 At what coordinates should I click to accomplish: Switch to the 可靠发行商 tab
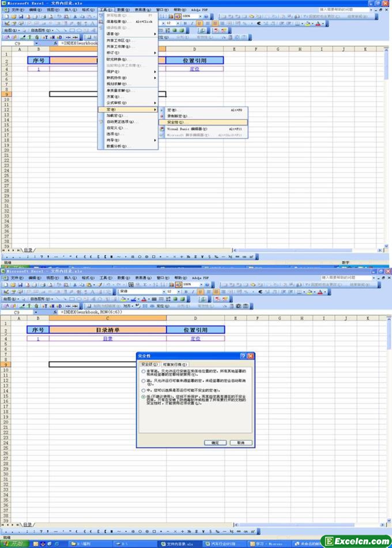pos(174,365)
